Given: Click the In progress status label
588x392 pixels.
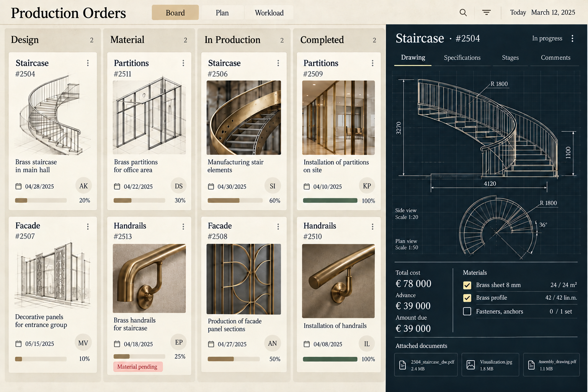Looking at the screenshot, I should pyautogui.click(x=547, y=38).
